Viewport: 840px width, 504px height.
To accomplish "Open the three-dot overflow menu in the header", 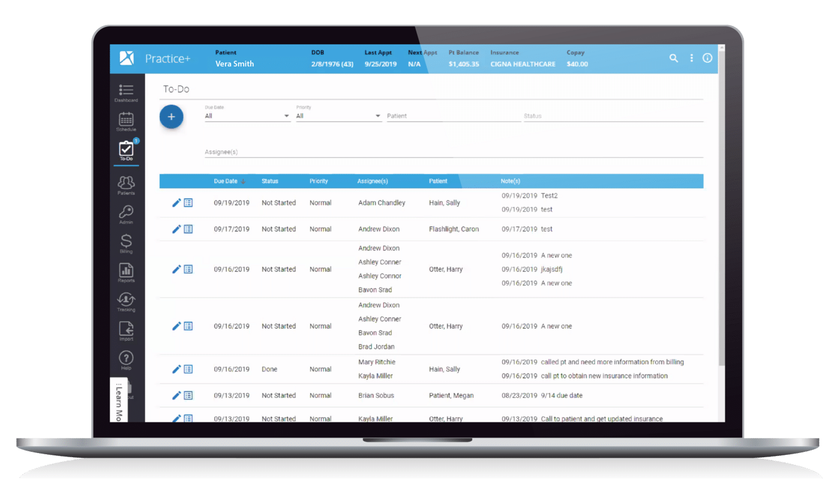I will tap(691, 58).
